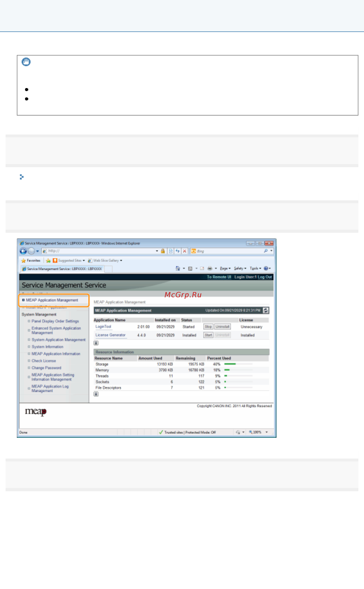Open System Application Management link
Viewport: 364px width, 589px height.
59,340
